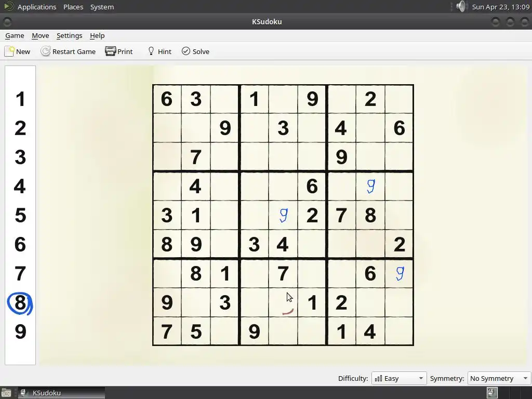Select circled number 8 in side palette
This screenshot has width=532, height=399.
point(20,303)
